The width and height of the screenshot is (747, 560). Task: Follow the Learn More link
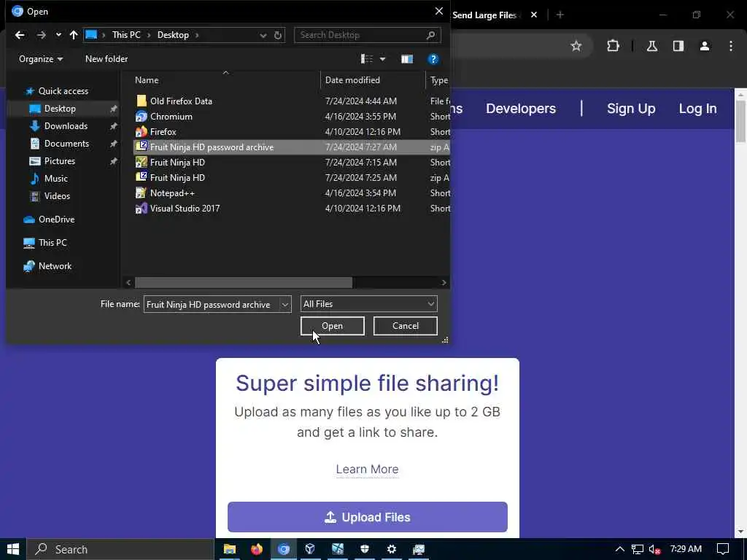tap(368, 470)
